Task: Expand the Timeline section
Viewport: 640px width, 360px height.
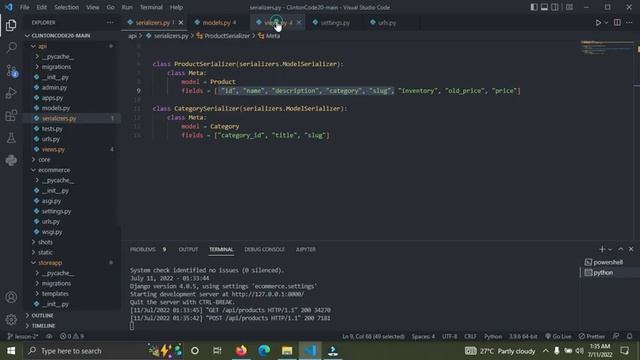Action: coord(43,326)
